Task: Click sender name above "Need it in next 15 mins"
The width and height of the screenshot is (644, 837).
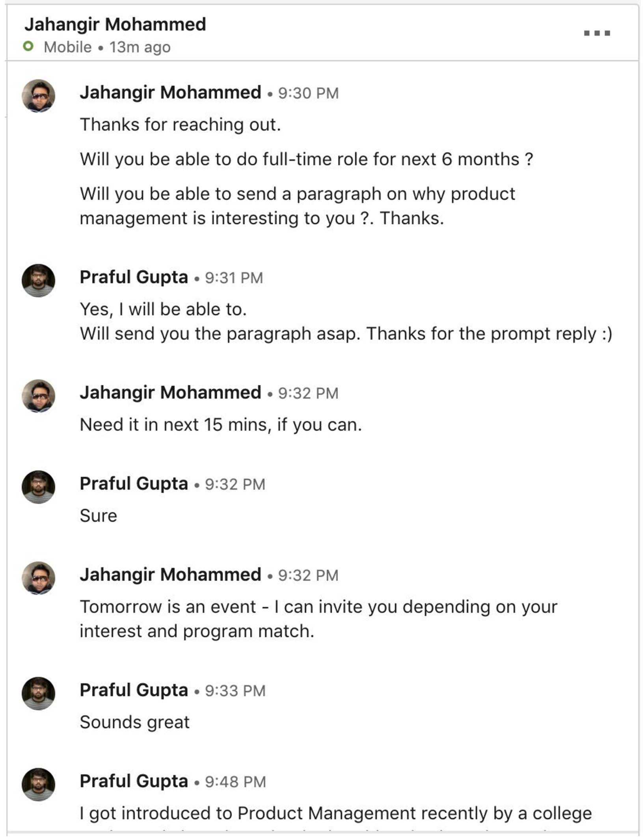Action: click(x=170, y=392)
